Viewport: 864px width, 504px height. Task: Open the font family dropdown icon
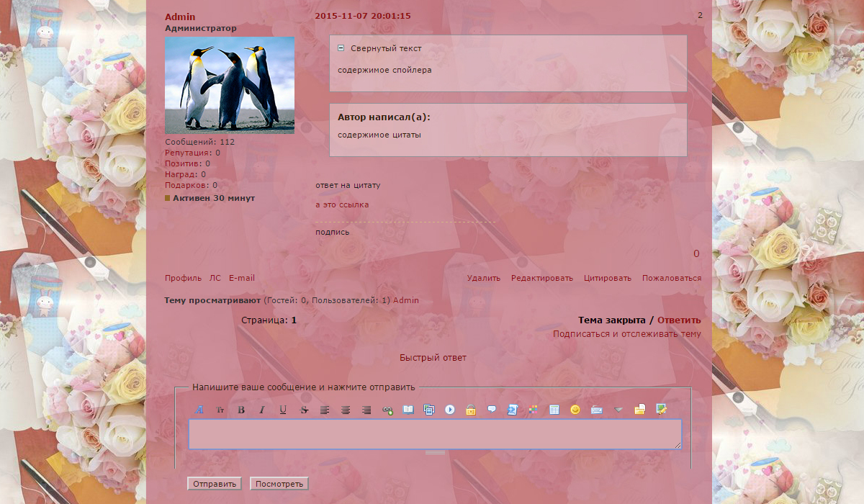point(200,410)
